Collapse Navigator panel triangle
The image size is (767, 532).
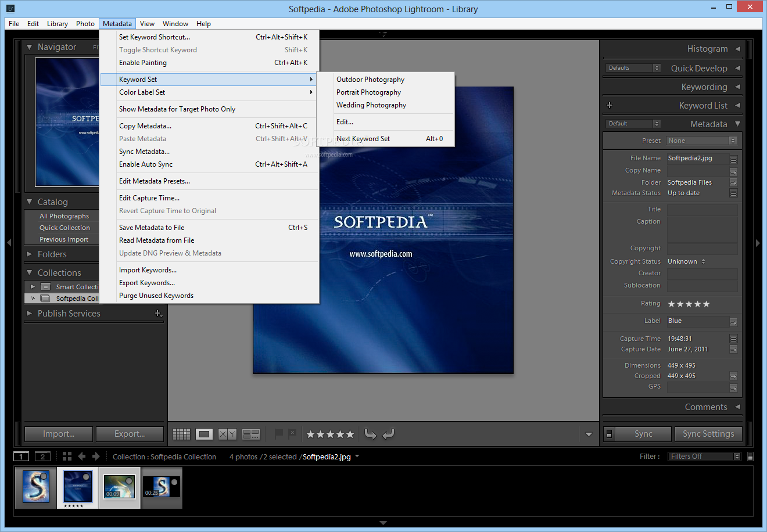pyautogui.click(x=30, y=47)
